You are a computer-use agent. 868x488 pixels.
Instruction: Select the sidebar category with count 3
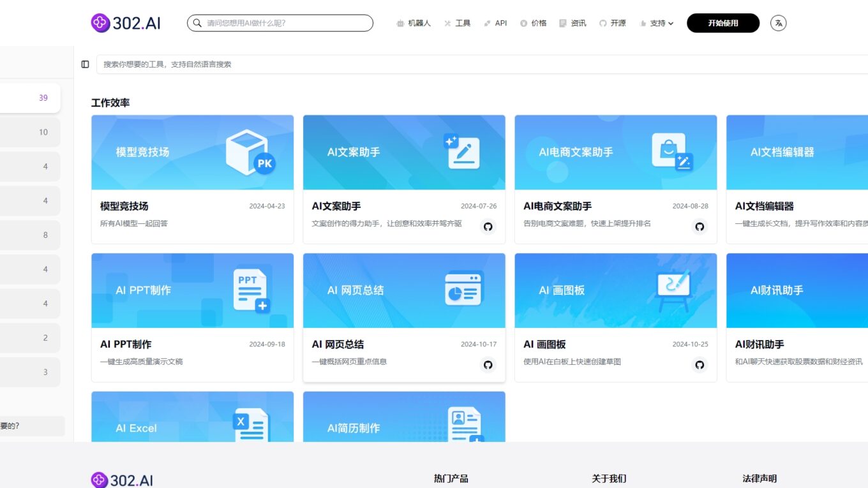coord(30,372)
